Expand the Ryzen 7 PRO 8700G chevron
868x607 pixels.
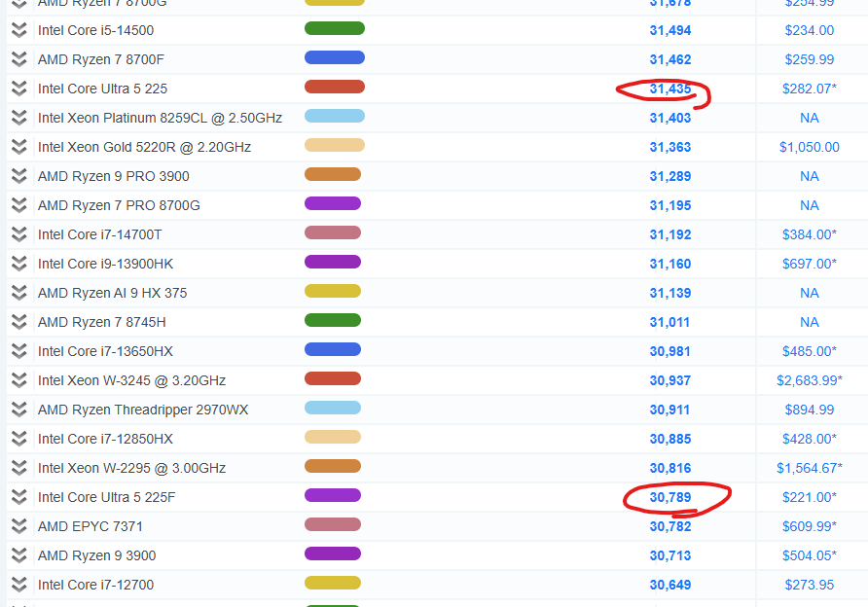18,205
